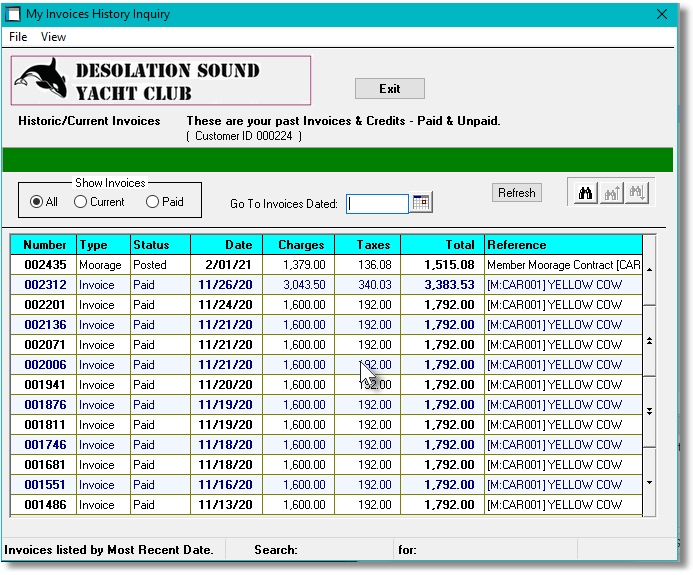Click the scroll to top arrow
The height and width of the screenshot is (575, 693).
point(649,270)
